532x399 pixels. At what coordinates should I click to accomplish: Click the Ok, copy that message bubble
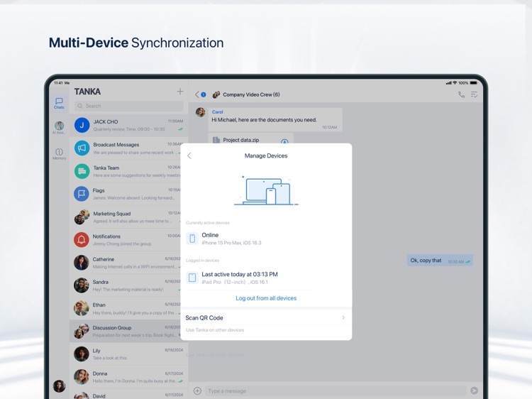pos(440,261)
